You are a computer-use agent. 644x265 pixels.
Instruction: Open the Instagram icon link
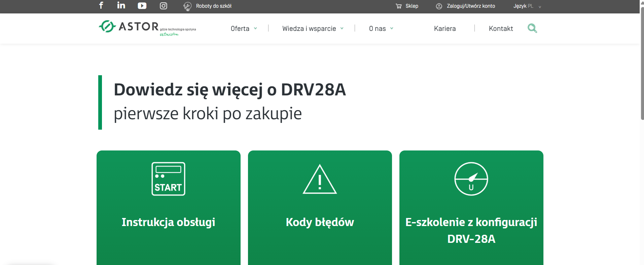pos(164,6)
